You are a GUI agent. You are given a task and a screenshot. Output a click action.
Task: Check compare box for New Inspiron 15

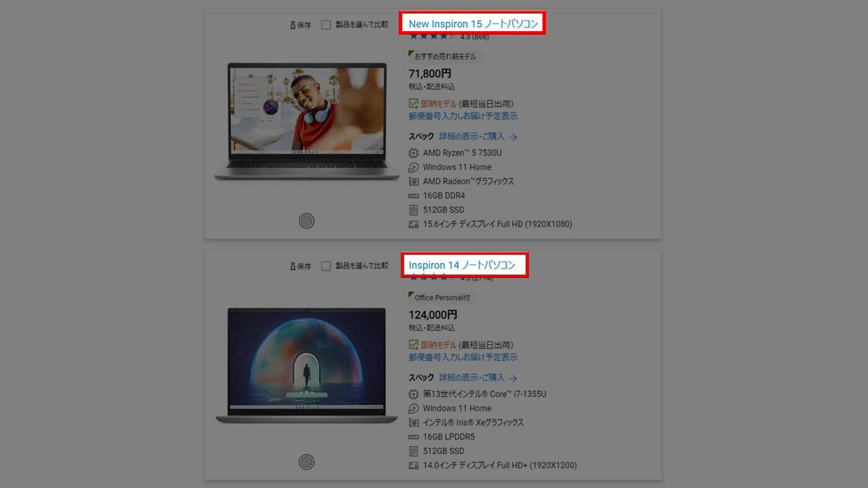pyautogui.click(x=326, y=25)
